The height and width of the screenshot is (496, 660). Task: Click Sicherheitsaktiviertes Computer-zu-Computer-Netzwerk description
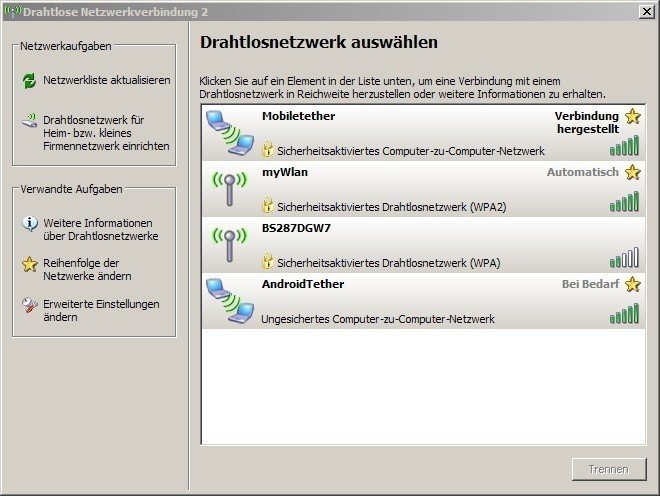click(x=411, y=151)
